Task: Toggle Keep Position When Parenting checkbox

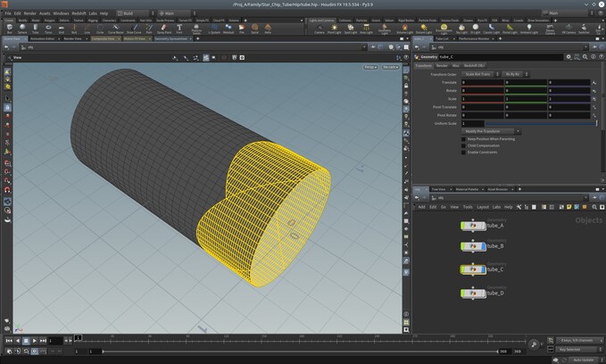Action: [x=463, y=139]
